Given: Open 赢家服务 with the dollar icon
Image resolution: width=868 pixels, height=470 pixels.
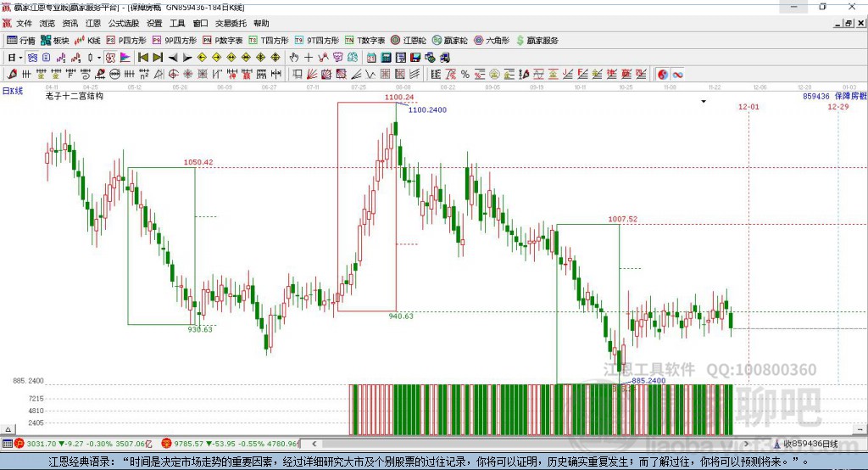Looking at the screenshot, I should pyautogui.click(x=537, y=41).
